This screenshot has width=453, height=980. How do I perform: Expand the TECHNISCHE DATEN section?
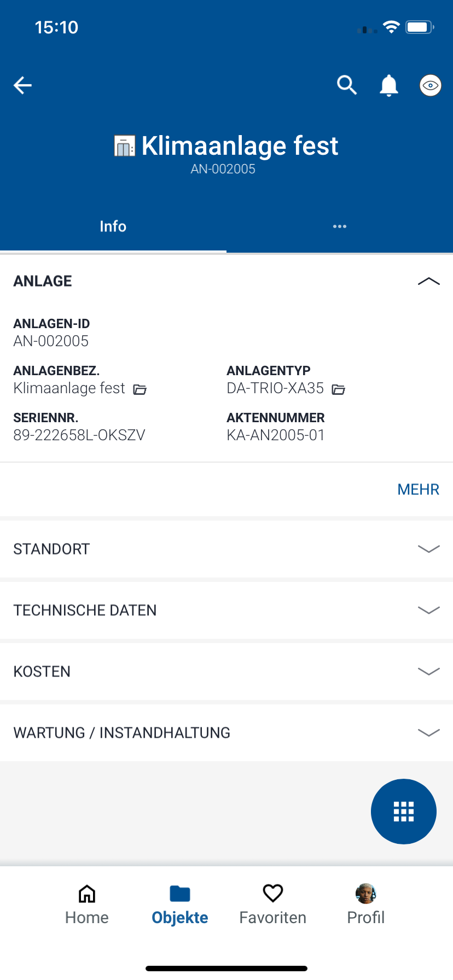(428, 610)
